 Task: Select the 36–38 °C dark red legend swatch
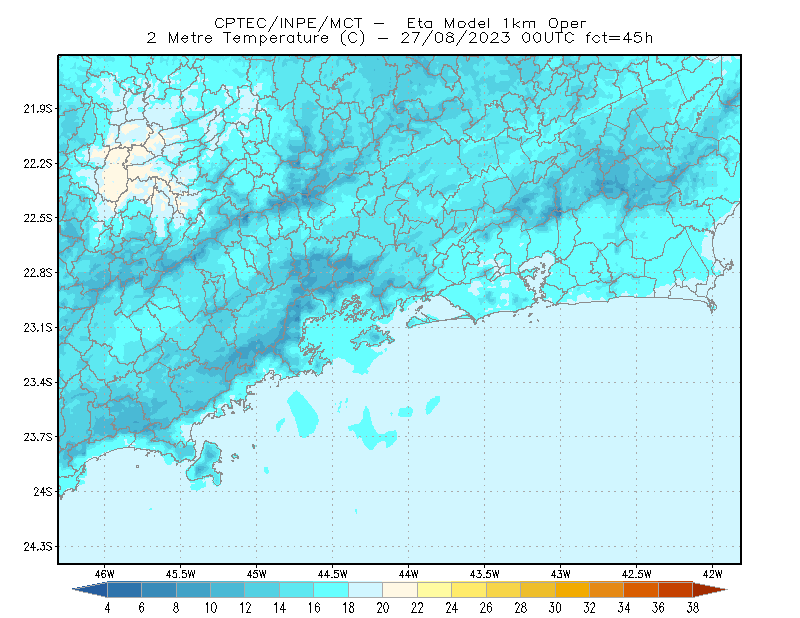(x=676, y=590)
